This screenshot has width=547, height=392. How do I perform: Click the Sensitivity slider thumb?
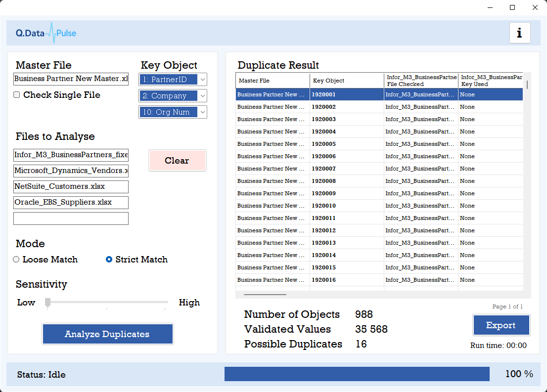48,303
